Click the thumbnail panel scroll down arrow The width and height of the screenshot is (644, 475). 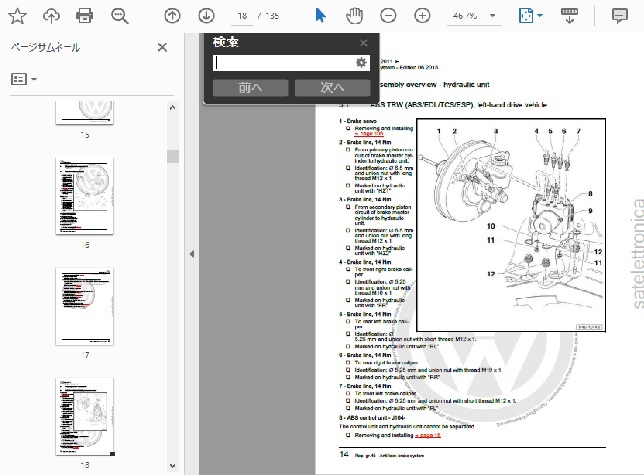coord(173,466)
